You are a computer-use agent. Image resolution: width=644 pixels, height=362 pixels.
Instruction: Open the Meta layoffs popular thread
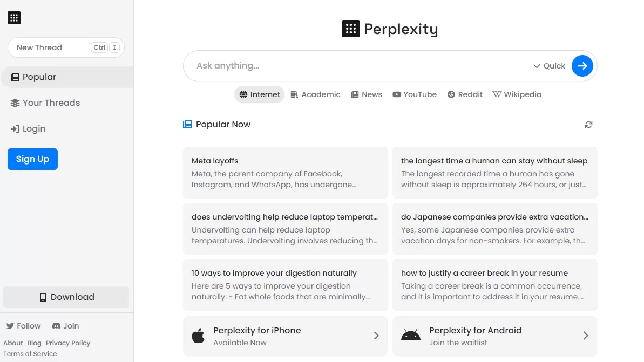coord(285,173)
